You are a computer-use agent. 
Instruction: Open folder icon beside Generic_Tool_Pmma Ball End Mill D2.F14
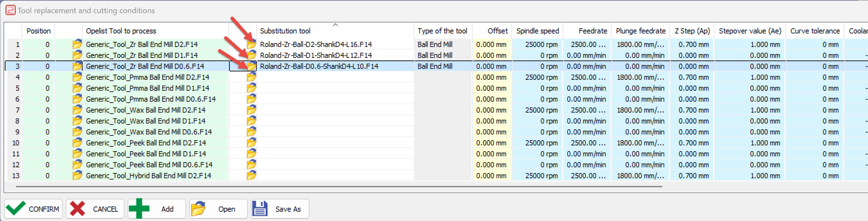[77, 77]
